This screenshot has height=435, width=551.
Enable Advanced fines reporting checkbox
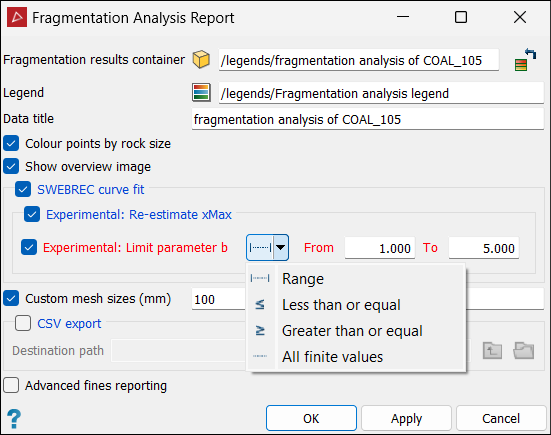click(x=11, y=385)
